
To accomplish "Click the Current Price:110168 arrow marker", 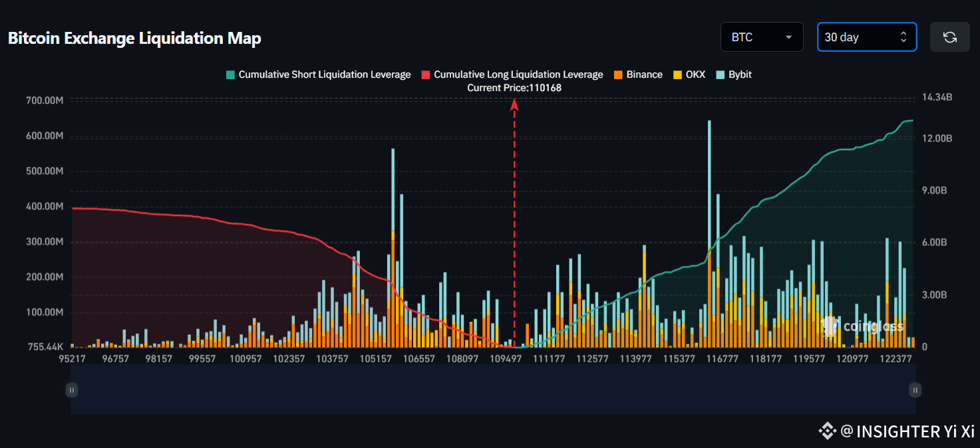I will [513, 104].
